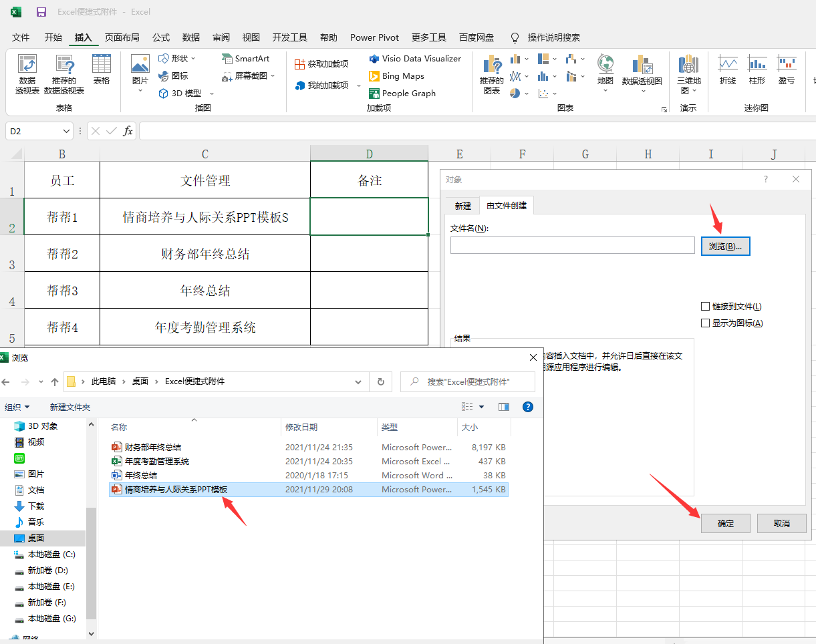This screenshot has width=816, height=644.
Task: Select the 财务部年终总结 file
Action: click(309, 448)
